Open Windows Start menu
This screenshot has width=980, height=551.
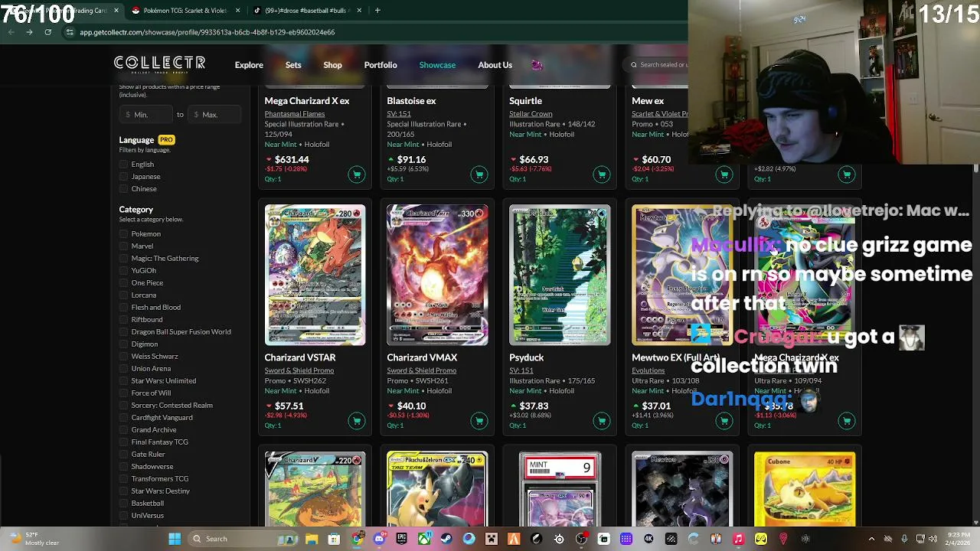click(x=175, y=539)
